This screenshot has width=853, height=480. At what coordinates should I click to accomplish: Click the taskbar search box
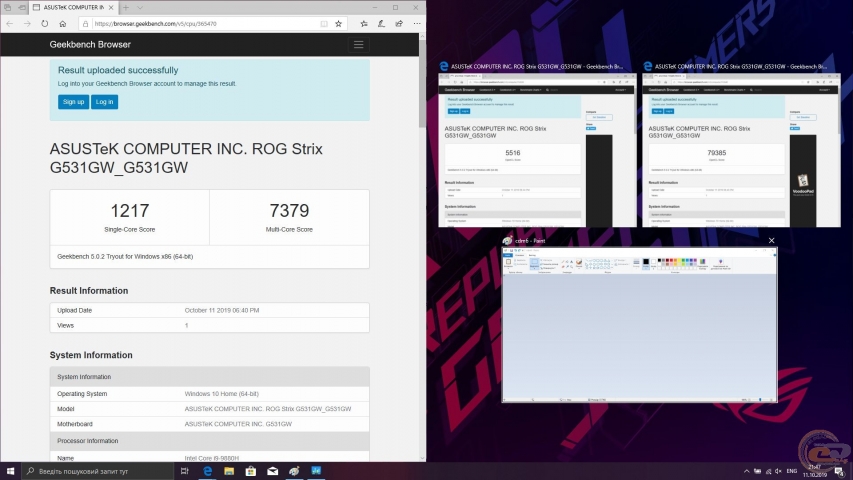coord(97,471)
